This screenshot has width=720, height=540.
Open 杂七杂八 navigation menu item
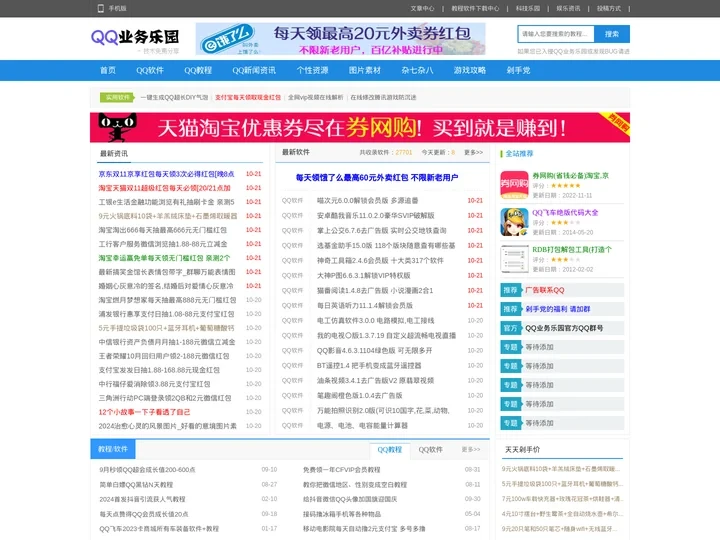click(x=417, y=70)
